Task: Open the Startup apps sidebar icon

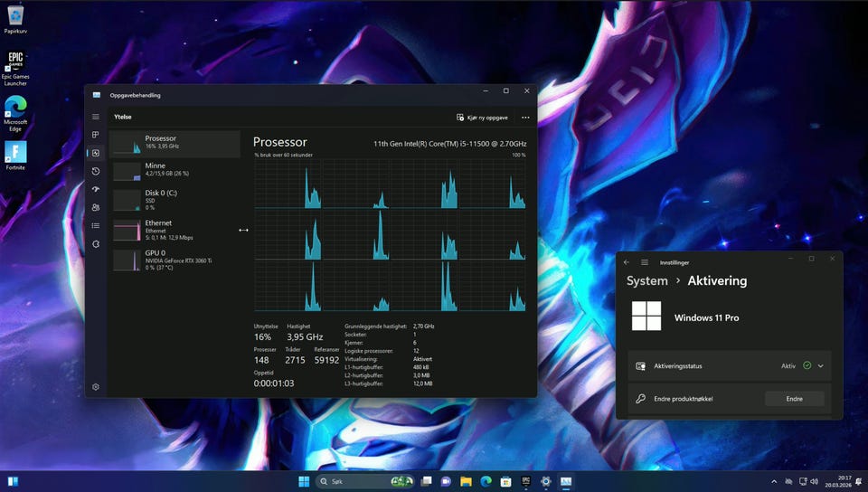Action: pyautogui.click(x=96, y=189)
